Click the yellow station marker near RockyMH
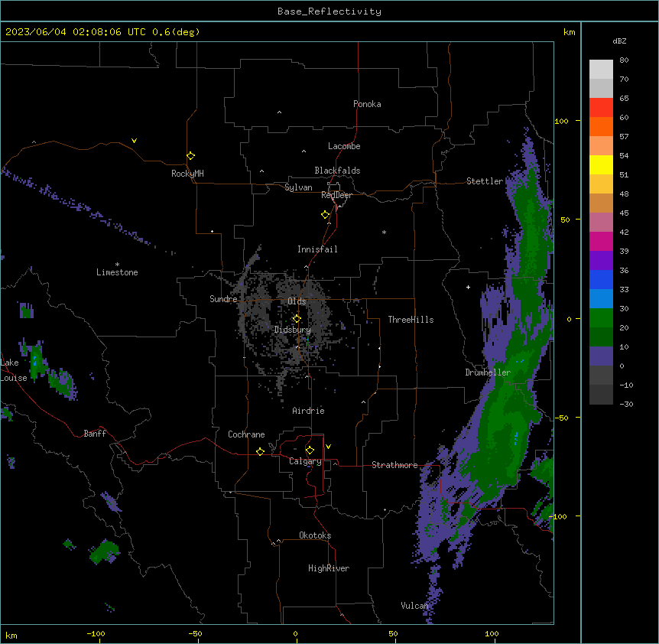 click(191, 155)
